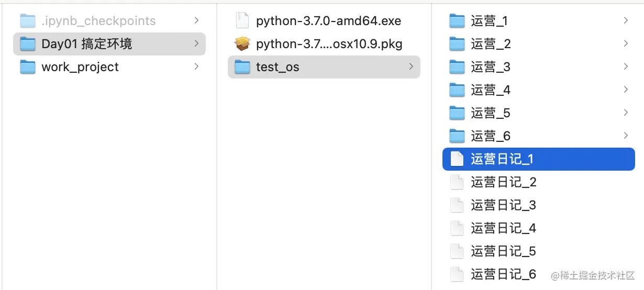The image size is (644, 290).
Task: Expand the .ipynb_checkpoints chevron arrow
Action: 196,20
